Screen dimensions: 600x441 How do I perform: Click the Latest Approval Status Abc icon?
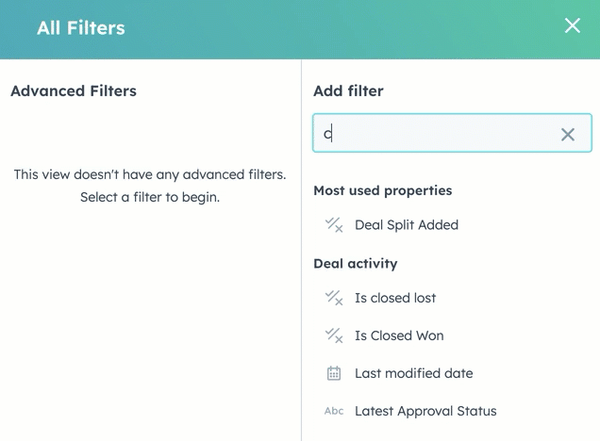point(334,411)
